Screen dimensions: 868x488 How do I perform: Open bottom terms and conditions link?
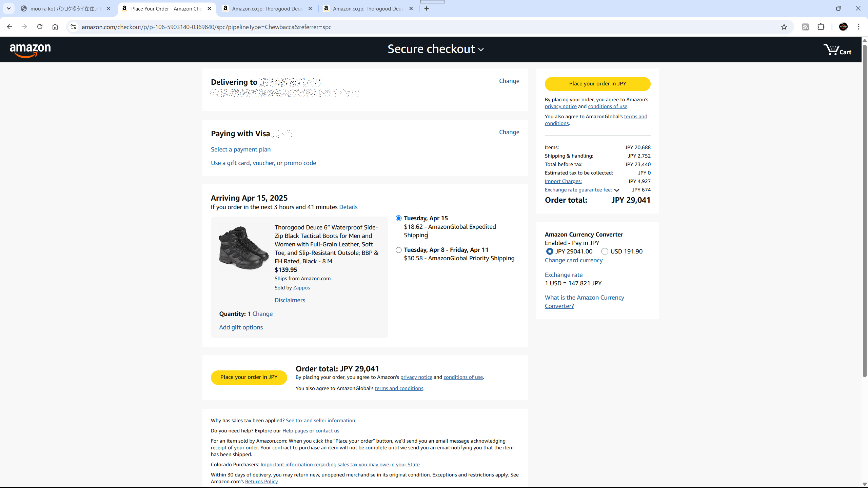(x=399, y=388)
